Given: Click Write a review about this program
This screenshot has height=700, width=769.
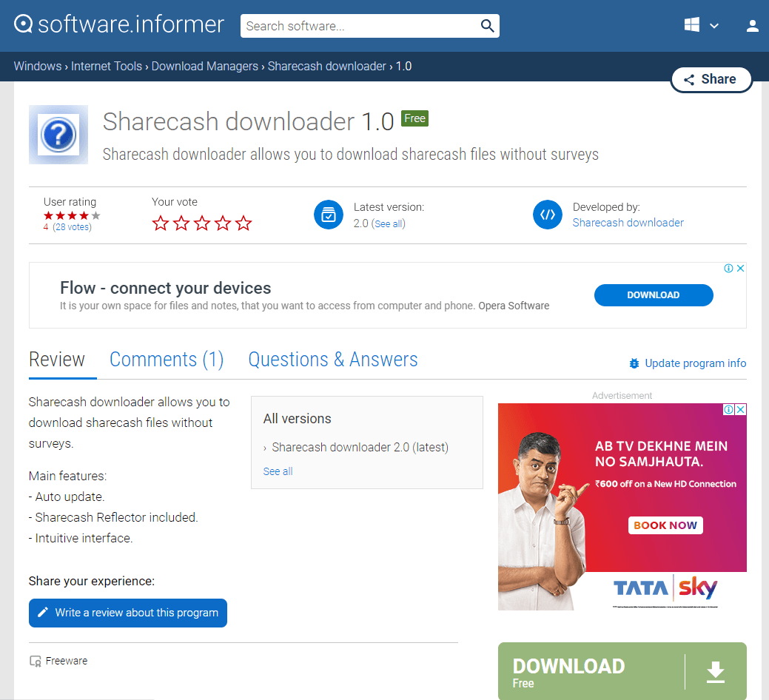Looking at the screenshot, I should pos(128,613).
